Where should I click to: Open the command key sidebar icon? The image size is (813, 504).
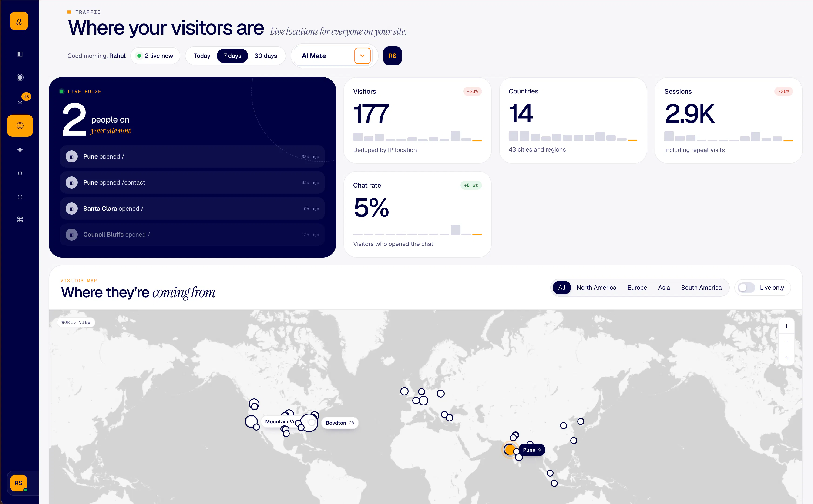(x=20, y=219)
